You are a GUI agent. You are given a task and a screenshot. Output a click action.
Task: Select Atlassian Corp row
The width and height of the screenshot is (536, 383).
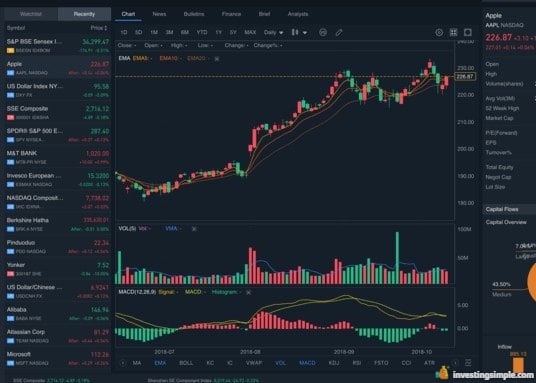57,336
